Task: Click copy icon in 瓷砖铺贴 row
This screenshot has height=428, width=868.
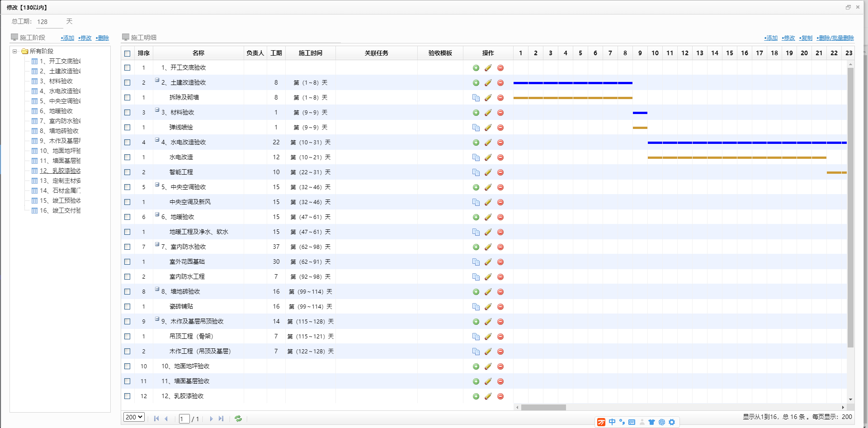Action: [476, 307]
